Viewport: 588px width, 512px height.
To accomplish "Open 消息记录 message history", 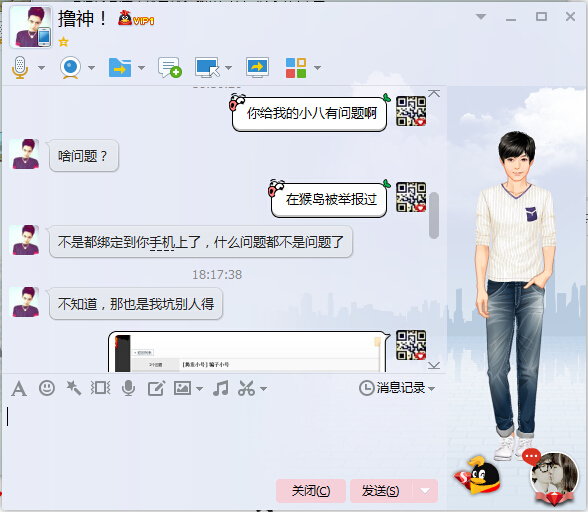I will pyautogui.click(x=392, y=388).
